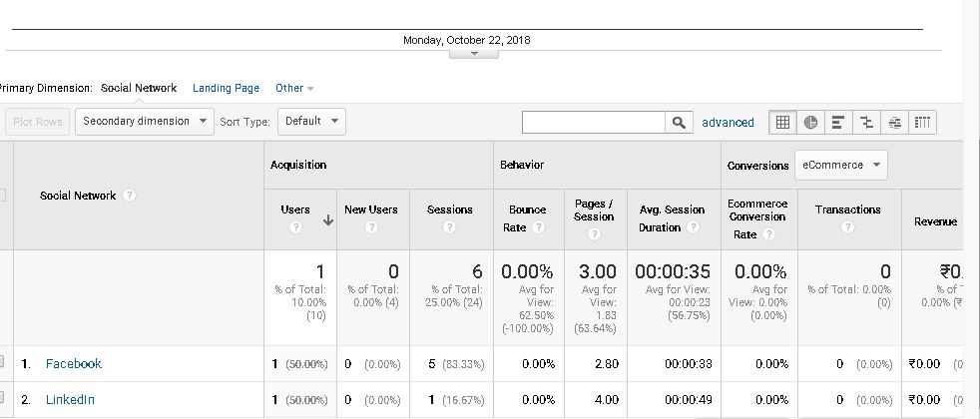Open the Secondary dimension dropdown

[145, 122]
